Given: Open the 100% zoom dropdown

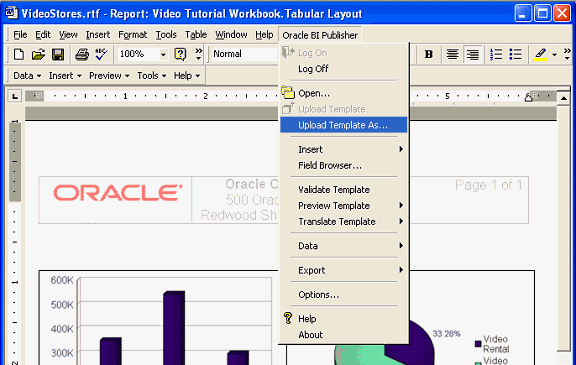Looking at the screenshot, I should 163,55.
